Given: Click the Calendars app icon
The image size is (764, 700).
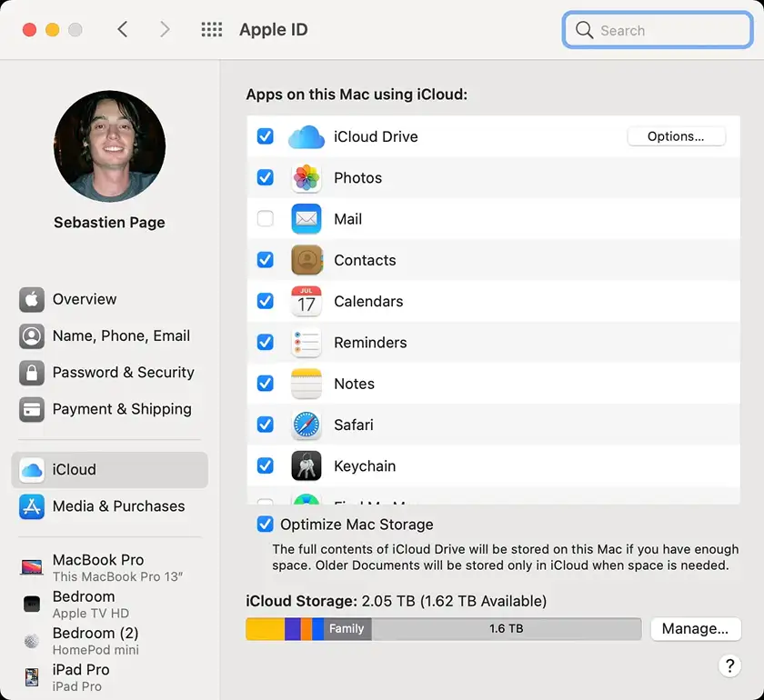Looking at the screenshot, I should point(307,302).
